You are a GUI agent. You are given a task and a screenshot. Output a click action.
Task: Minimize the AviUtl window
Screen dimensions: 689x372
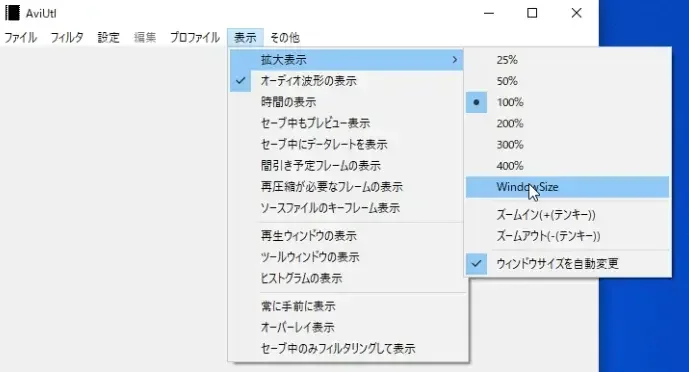(x=489, y=13)
